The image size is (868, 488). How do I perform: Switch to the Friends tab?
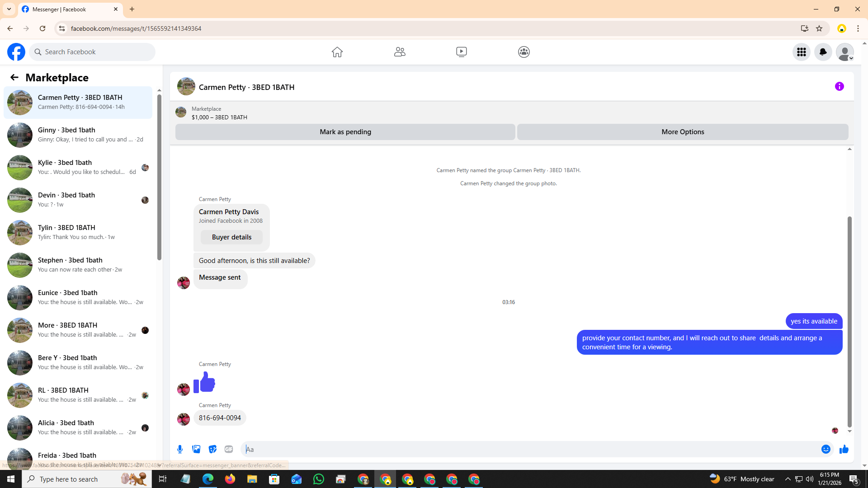[x=399, y=52]
